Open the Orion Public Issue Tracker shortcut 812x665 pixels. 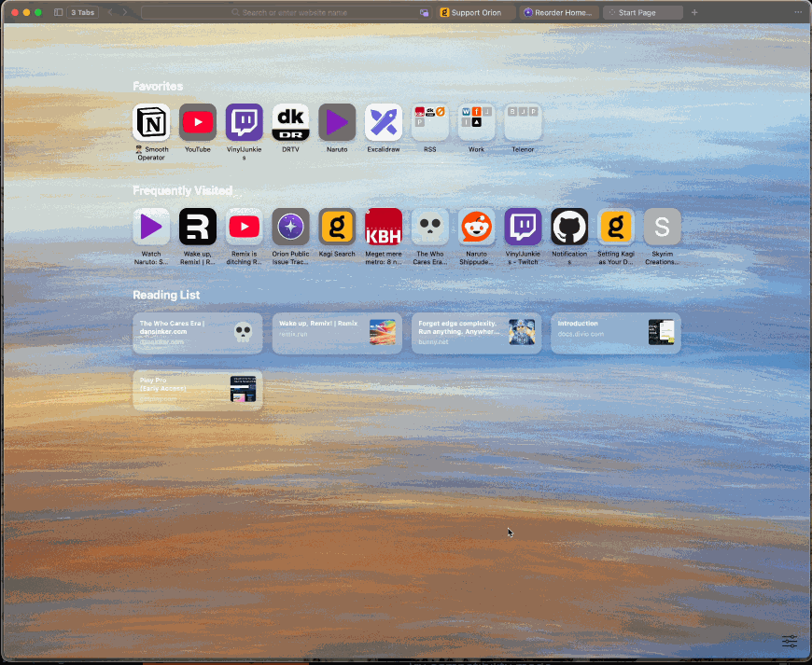(290, 227)
